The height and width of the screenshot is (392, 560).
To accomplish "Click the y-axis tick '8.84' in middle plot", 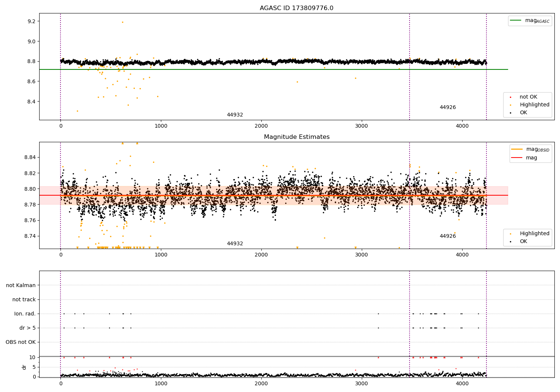I will click(30, 158).
